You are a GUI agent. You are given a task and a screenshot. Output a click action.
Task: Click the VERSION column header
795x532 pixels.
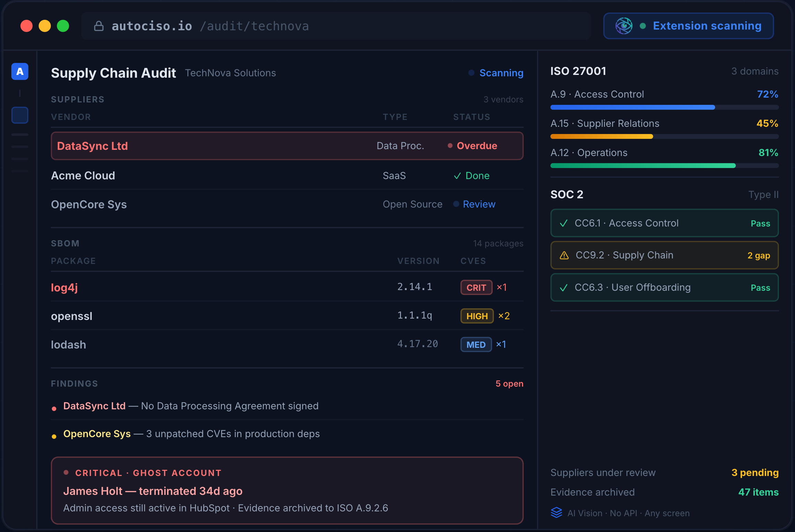418,261
